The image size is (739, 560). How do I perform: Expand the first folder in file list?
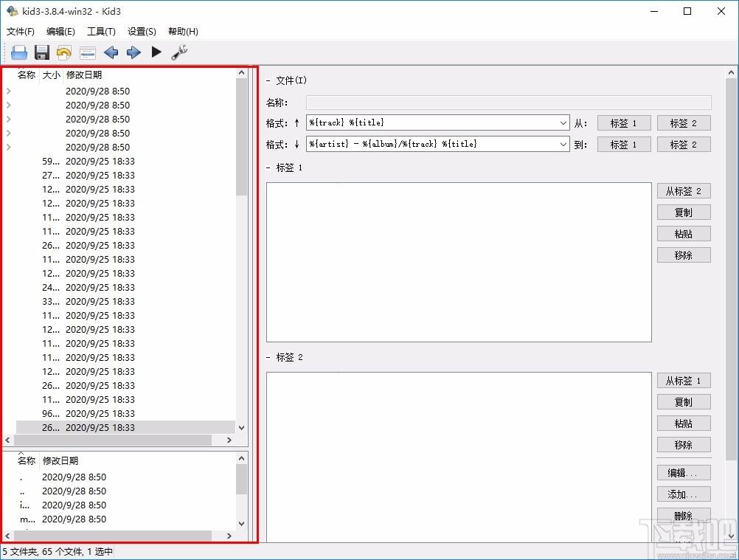coord(9,91)
